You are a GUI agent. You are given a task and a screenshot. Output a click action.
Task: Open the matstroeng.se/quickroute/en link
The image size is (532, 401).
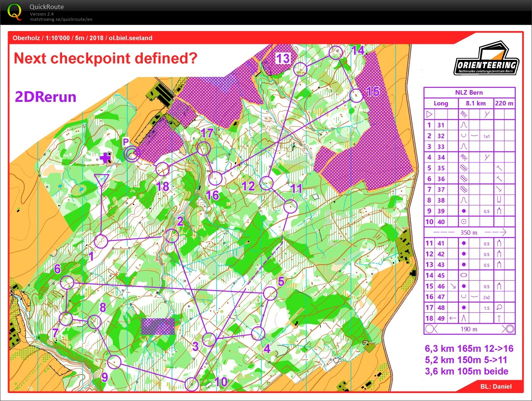(61, 19)
